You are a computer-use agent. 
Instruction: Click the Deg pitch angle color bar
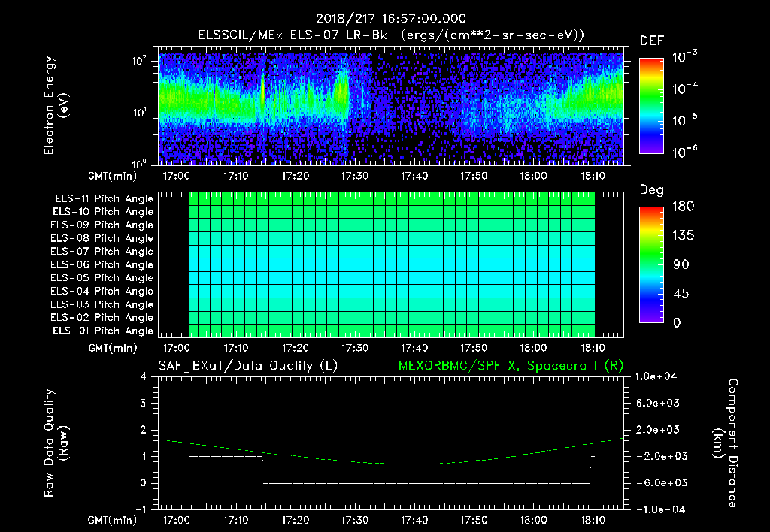click(651, 264)
